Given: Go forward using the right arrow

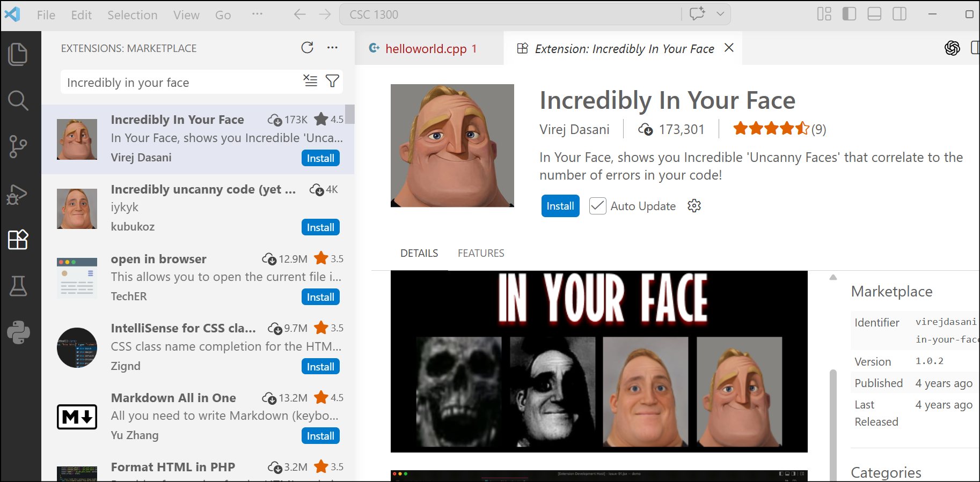Looking at the screenshot, I should [x=325, y=14].
